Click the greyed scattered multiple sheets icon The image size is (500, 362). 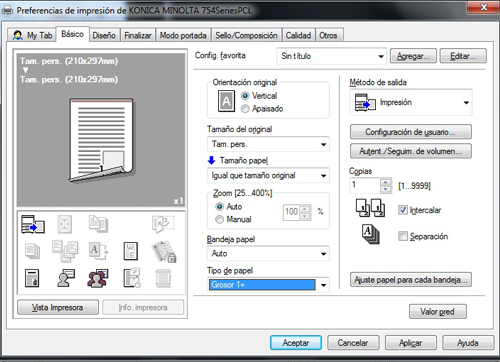tap(65, 251)
